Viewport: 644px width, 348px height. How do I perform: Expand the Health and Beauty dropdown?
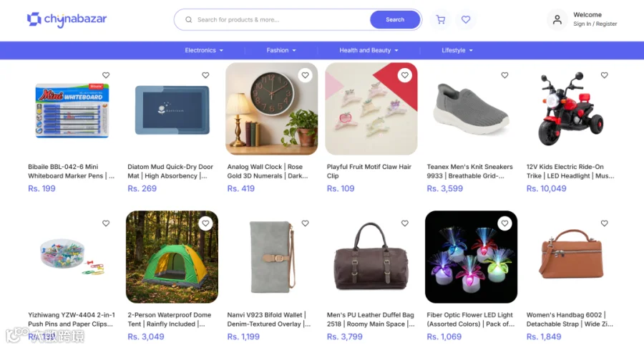[369, 50]
